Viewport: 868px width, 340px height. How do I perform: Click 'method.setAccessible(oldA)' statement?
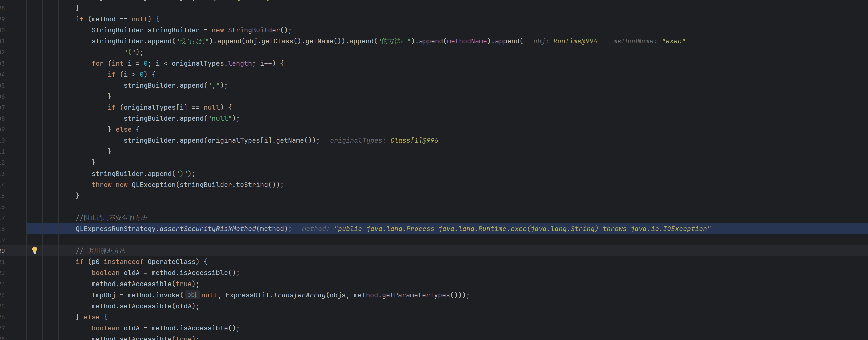145,306
